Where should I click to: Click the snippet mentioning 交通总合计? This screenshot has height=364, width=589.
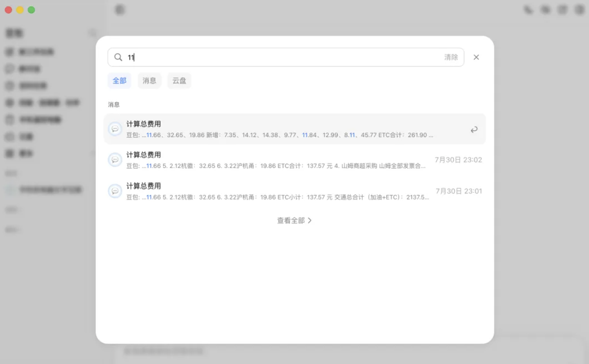tap(278, 197)
